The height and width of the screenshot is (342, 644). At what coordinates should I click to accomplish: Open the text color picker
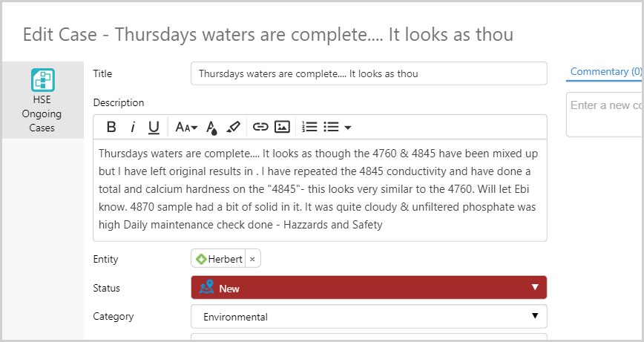coord(211,127)
